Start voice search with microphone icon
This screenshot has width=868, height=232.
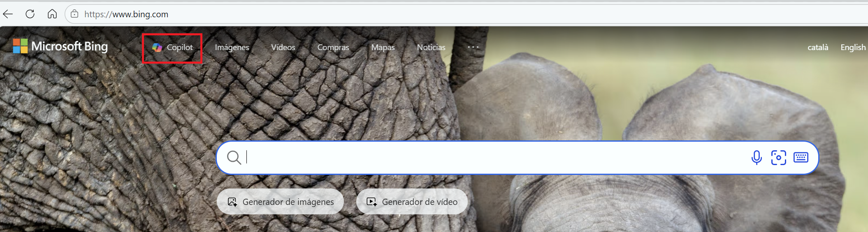pyautogui.click(x=756, y=158)
